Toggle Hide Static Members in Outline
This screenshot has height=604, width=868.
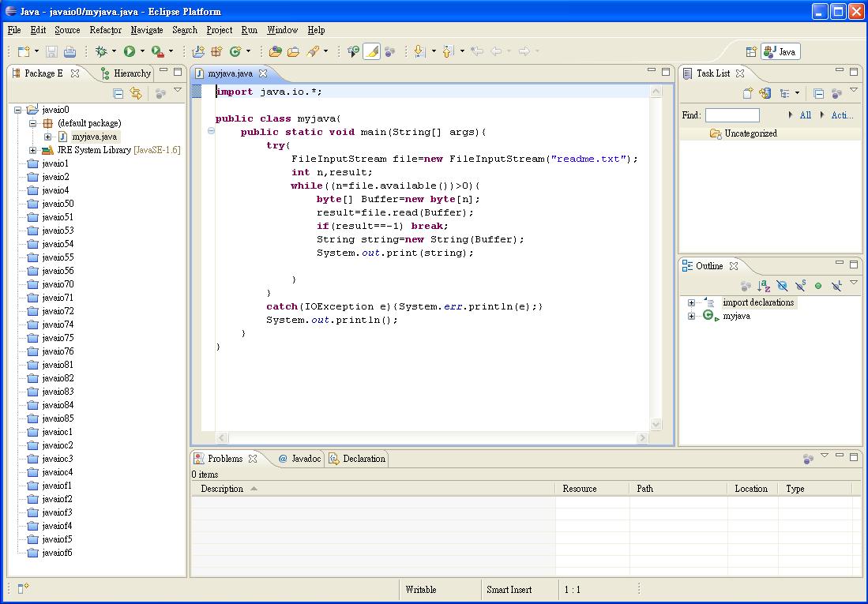(800, 286)
